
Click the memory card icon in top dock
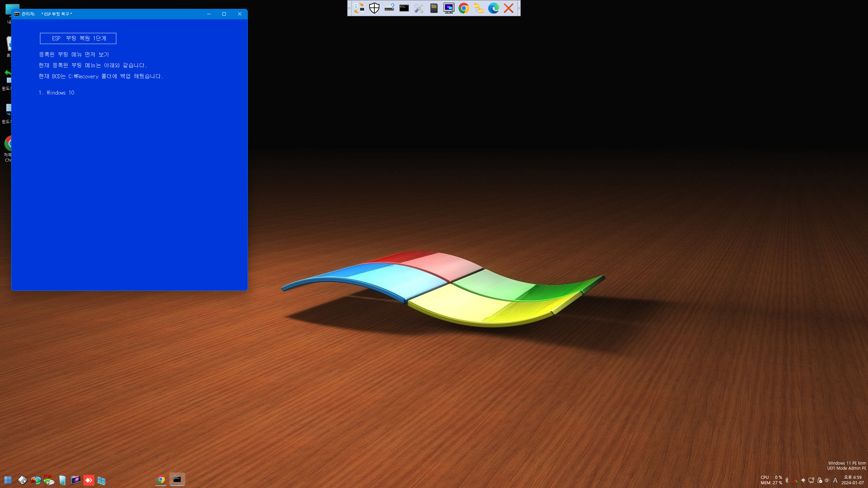point(434,8)
